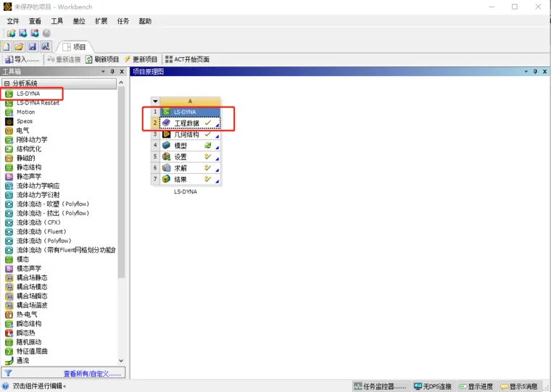Select the 特征值屈曲 system icon
This screenshot has width=551, height=392.
(9, 351)
